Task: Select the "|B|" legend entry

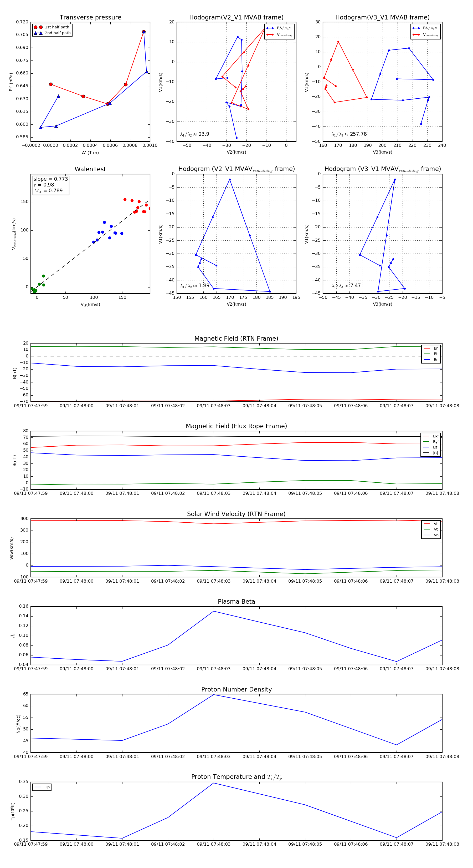Action: (x=431, y=453)
